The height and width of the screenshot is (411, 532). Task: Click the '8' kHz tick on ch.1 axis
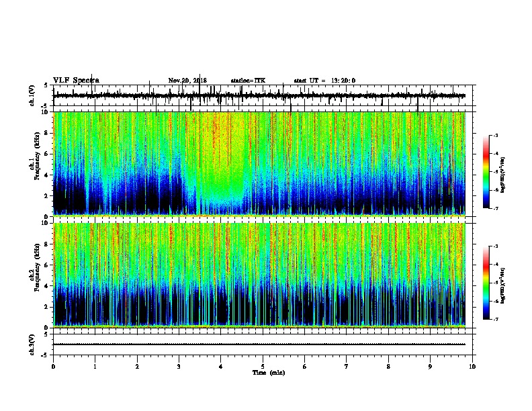pos(46,133)
